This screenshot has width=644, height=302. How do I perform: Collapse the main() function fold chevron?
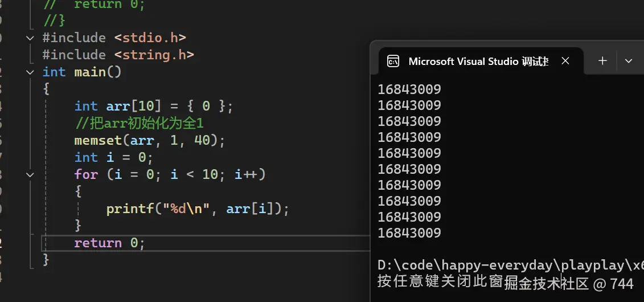click(x=30, y=72)
